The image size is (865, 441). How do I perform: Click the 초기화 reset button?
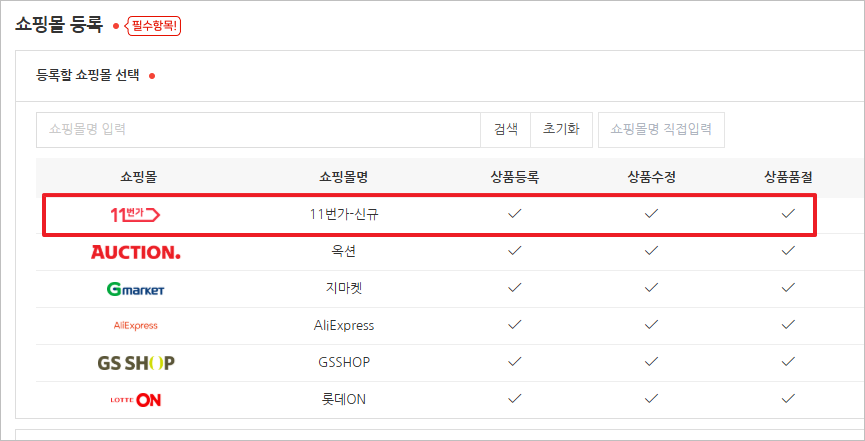561,129
